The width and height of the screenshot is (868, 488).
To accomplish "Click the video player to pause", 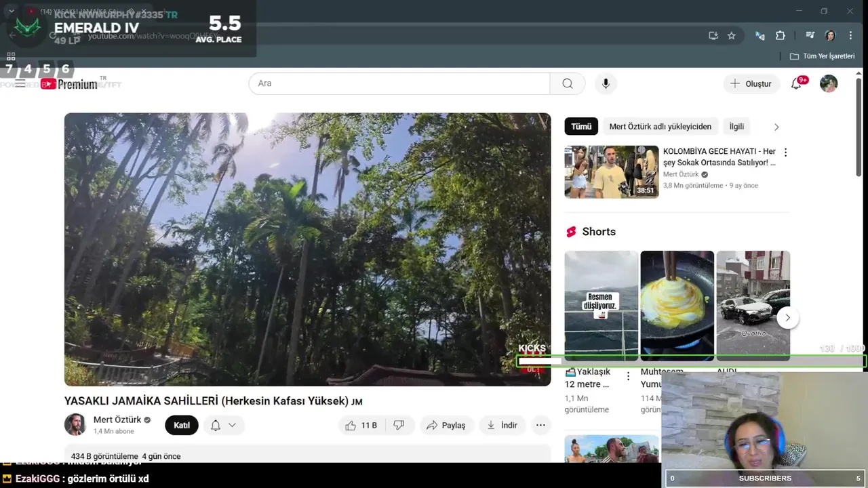I will (307, 249).
